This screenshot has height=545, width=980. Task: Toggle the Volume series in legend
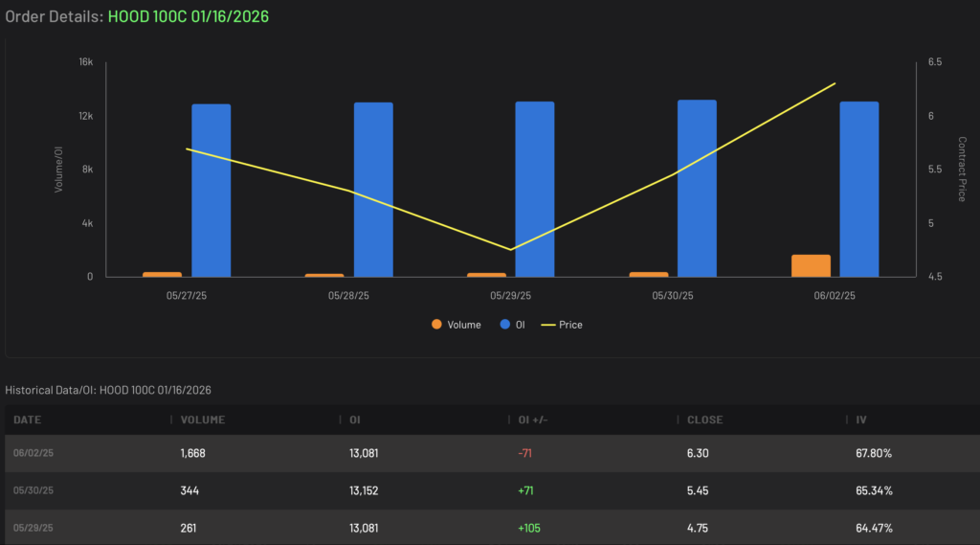coord(457,325)
